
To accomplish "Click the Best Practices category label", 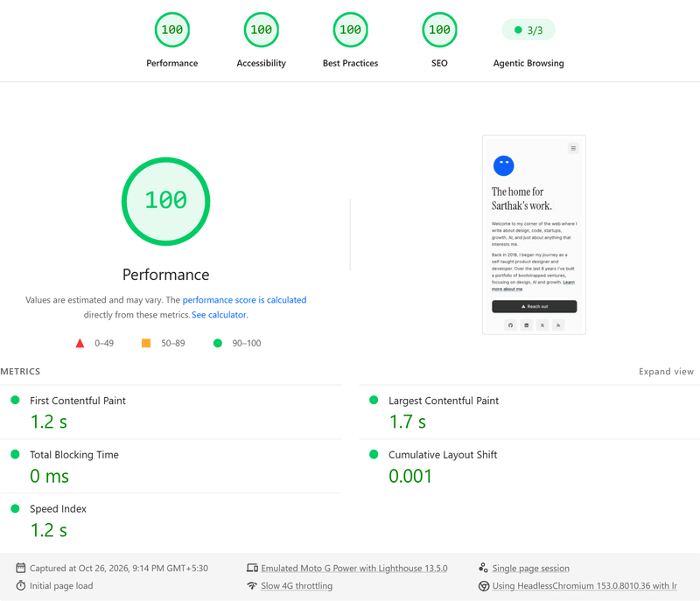I will pos(351,63).
